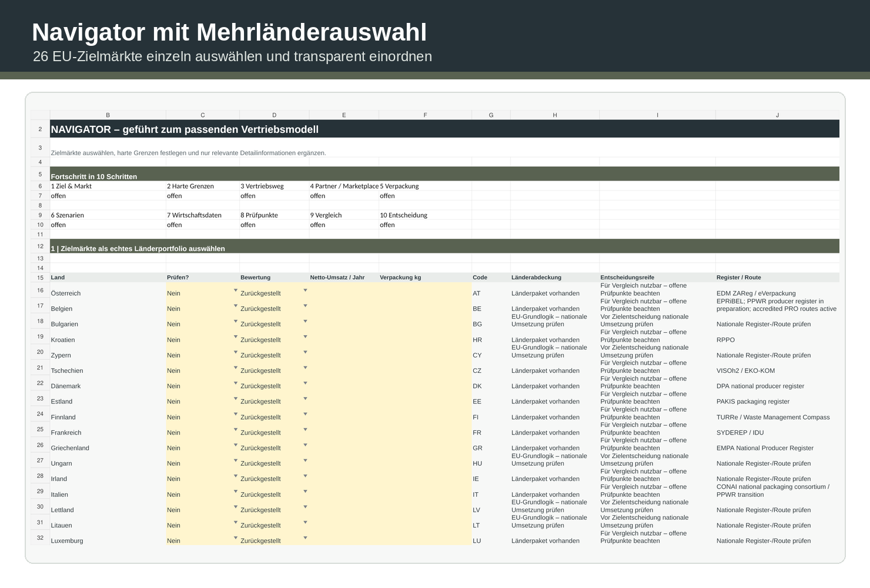Click 'TURRe / Waste Management Compass' cell
870x588 pixels.
click(x=777, y=414)
